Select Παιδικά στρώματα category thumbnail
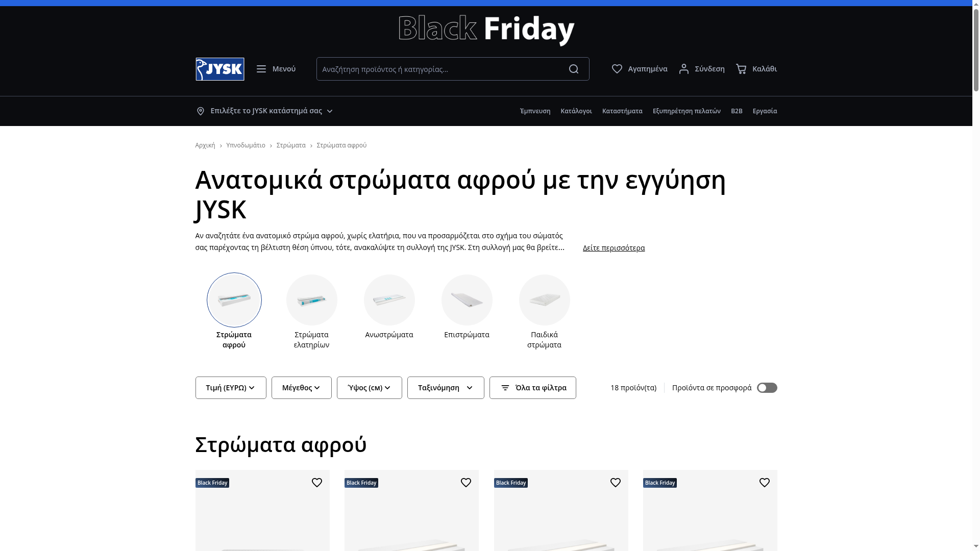The width and height of the screenshot is (980, 551). (x=545, y=300)
